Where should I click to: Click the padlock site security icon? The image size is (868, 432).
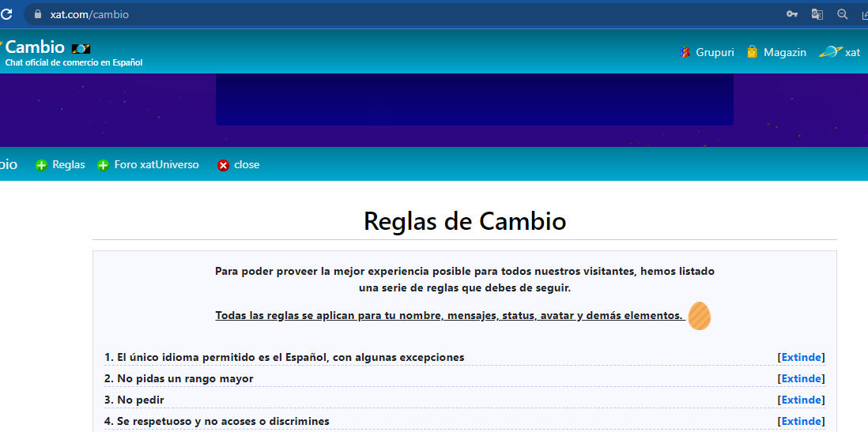point(38,14)
